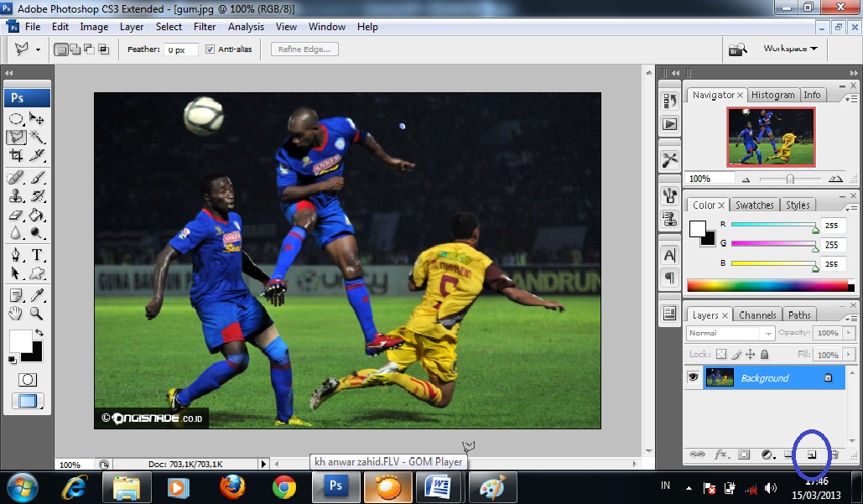The width and height of the screenshot is (863, 504).
Task: Select the Magic Wand tool
Action: coord(37,137)
